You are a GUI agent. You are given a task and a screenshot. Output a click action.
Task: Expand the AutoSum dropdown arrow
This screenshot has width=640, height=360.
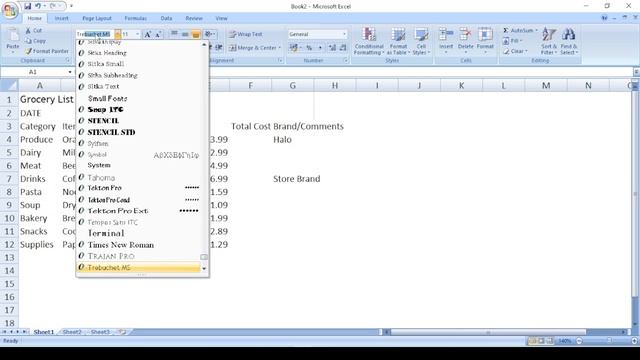536,31
